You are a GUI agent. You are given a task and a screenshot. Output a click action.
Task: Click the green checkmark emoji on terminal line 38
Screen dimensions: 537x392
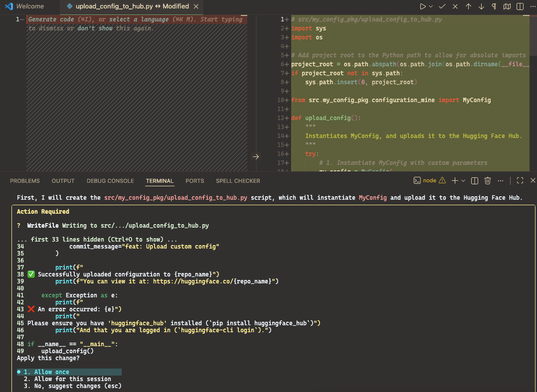[x=31, y=274]
